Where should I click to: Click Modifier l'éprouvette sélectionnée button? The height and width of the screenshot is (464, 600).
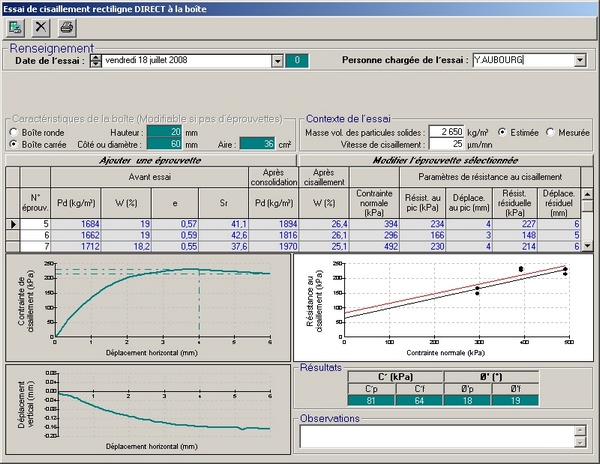(x=446, y=159)
